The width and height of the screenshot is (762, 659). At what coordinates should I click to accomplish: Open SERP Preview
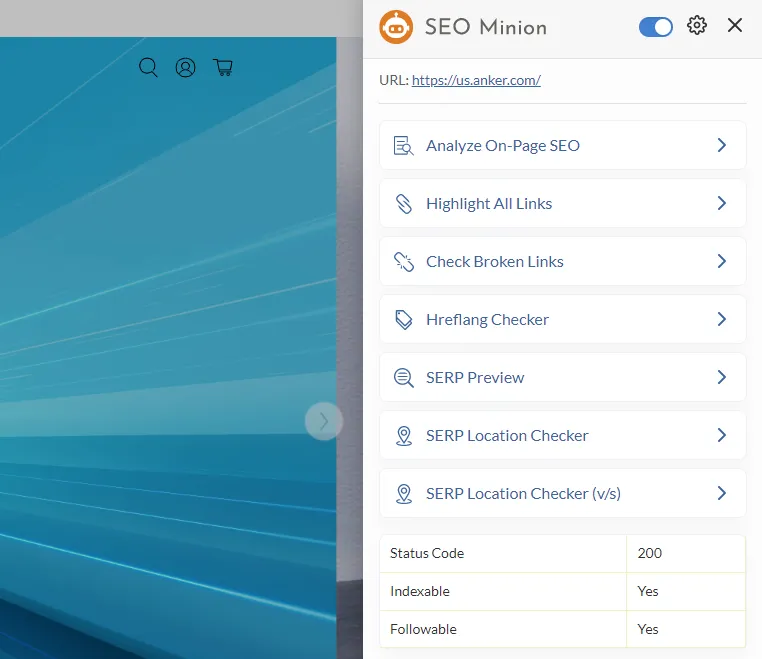click(x=562, y=377)
